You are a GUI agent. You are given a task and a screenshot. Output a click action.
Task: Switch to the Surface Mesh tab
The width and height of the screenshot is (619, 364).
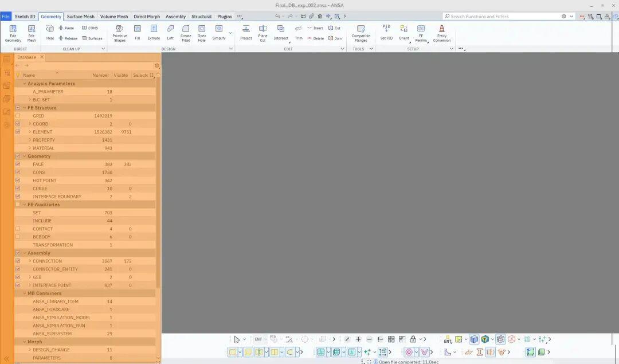coord(80,17)
